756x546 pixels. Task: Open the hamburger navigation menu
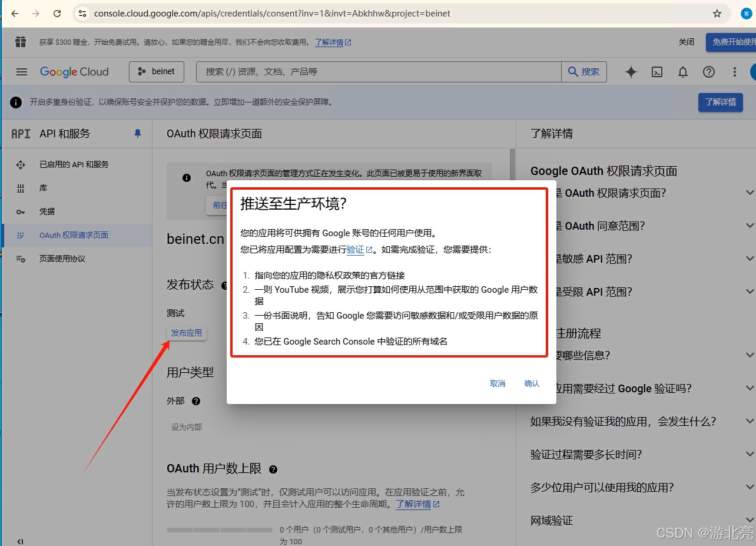coord(22,72)
